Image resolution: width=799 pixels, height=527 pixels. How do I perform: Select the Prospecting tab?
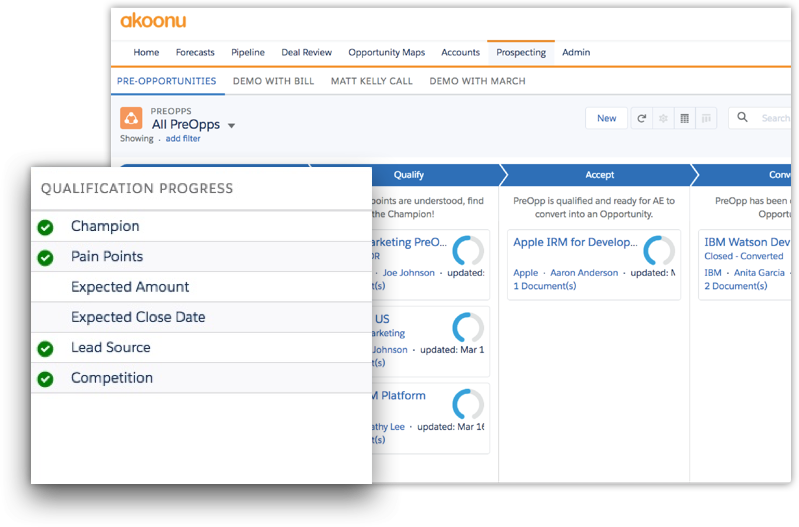(521, 52)
